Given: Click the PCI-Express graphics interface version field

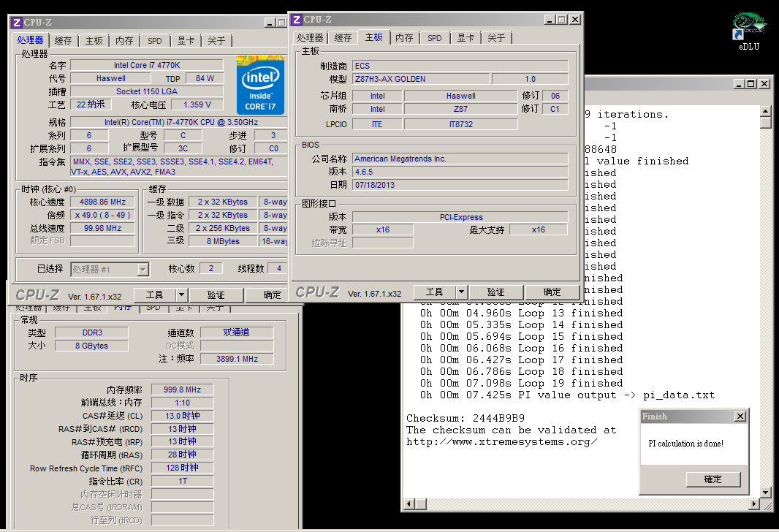Looking at the screenshot, I should (460, 217).
